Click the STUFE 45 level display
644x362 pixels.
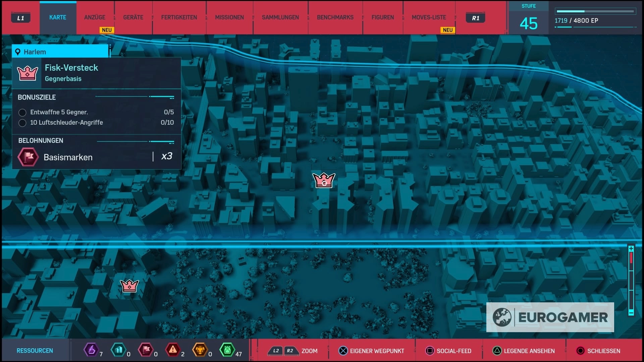coord(529,18)
